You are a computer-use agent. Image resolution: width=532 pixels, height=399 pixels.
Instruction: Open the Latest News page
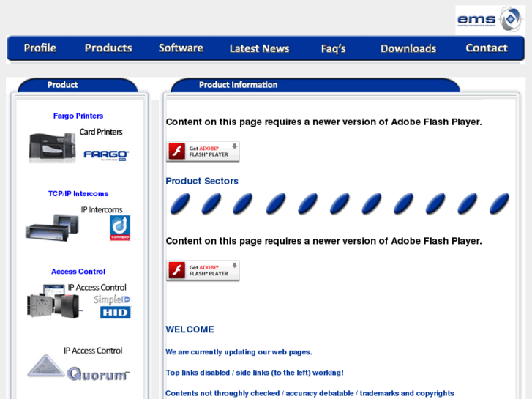[260, 48]
